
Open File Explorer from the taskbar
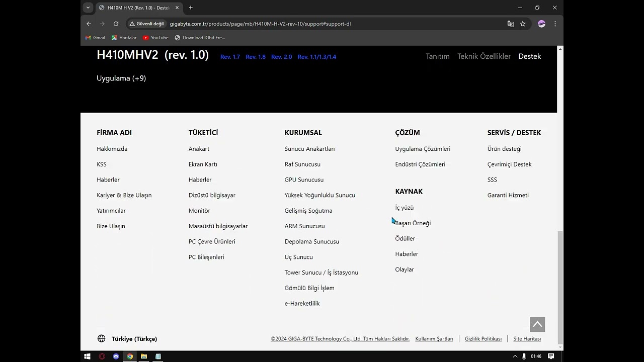pos(144,356)
